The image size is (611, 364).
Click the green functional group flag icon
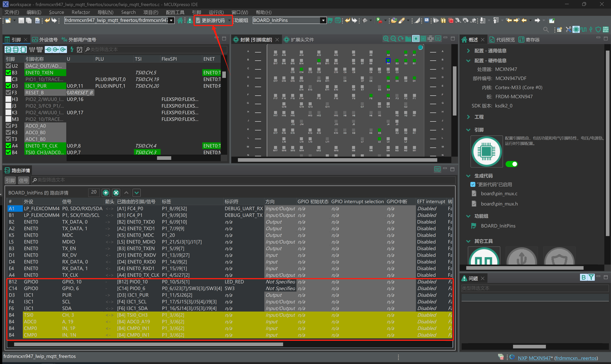click(330, 21)
